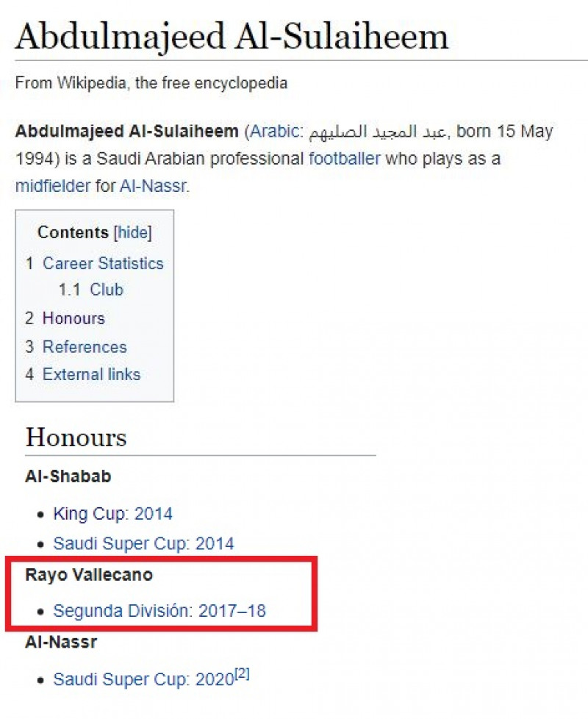Click the Abdulmajeed Al-Sulaiheem page title

[232, 36]
